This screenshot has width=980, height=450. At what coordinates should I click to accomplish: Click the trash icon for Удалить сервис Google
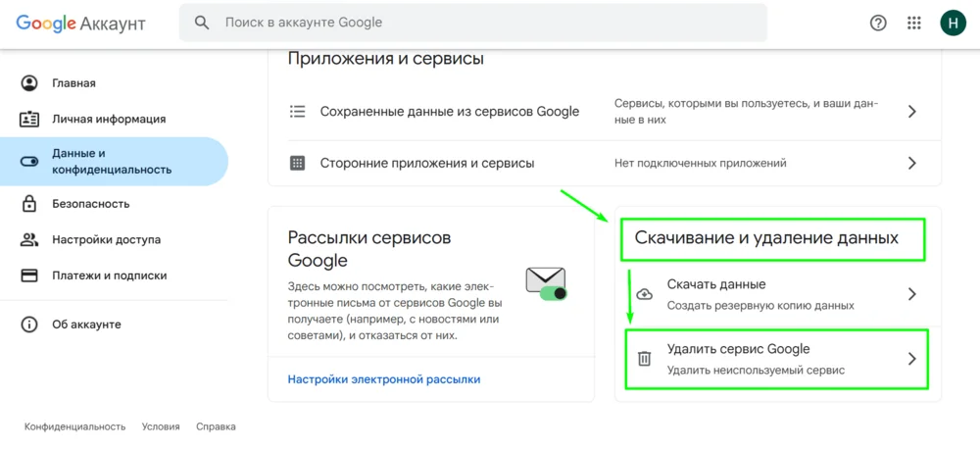pyautogui.click(x=644, y=359)
